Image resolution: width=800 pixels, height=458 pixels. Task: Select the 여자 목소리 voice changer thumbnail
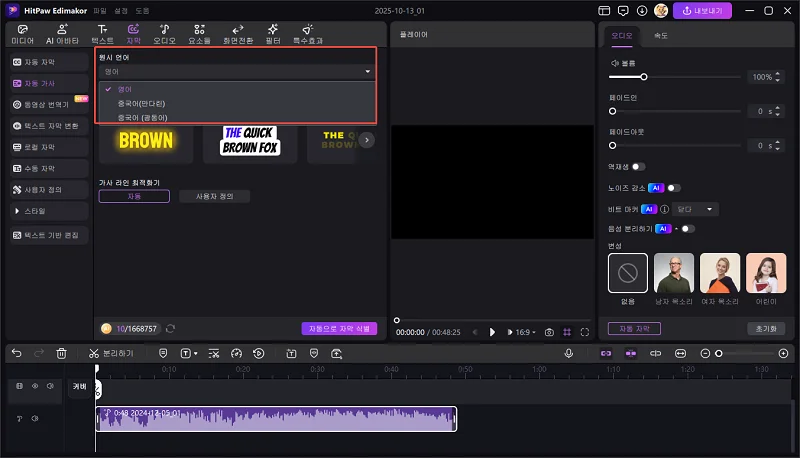(719, 272)
